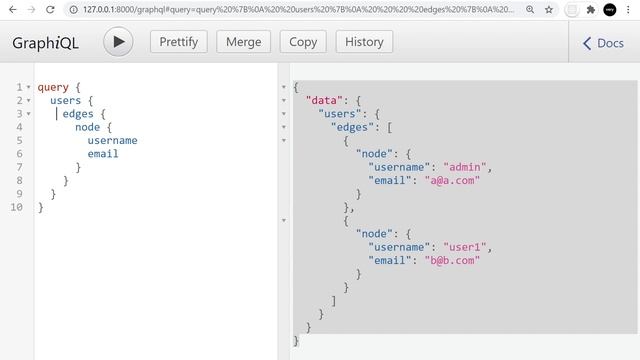Image resolution: width=640 pixels, height=360 pixels.
Task: Collapse the second edge object in results
Action: pos(284,220)
